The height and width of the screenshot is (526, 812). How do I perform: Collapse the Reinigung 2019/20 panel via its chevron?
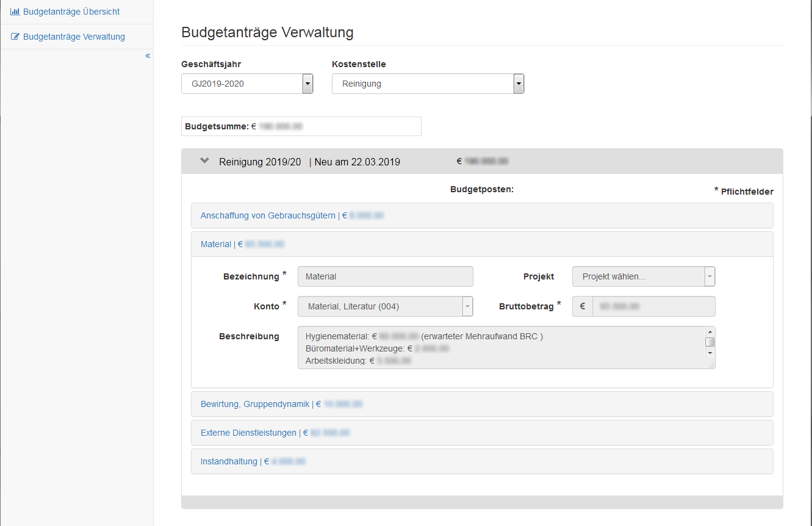(204, 160)
